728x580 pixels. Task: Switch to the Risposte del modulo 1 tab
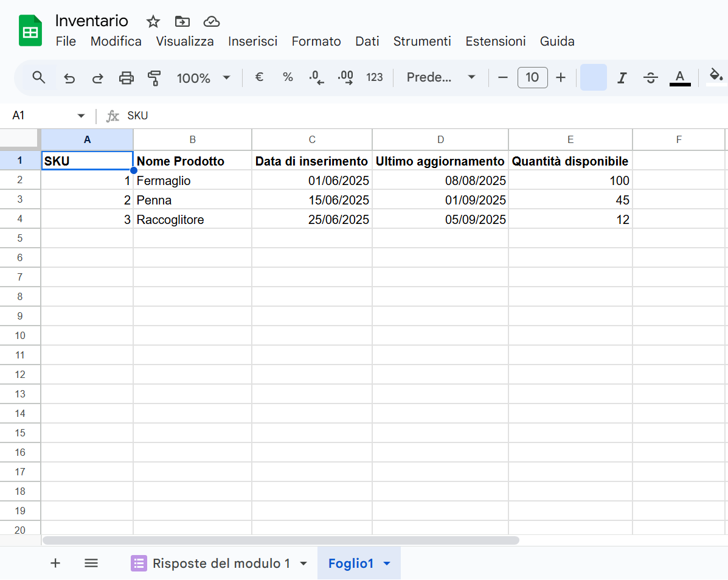click(221, 563)
